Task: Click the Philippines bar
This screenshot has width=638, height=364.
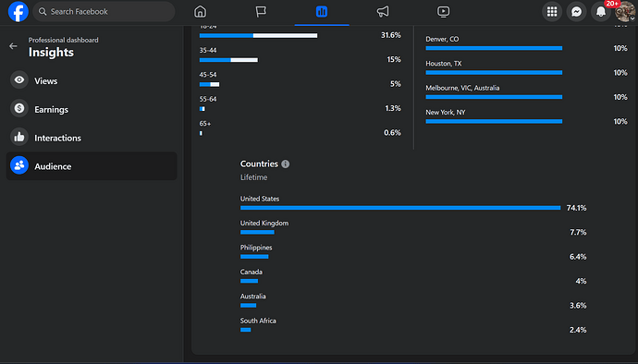Action: tap(254, 257)
